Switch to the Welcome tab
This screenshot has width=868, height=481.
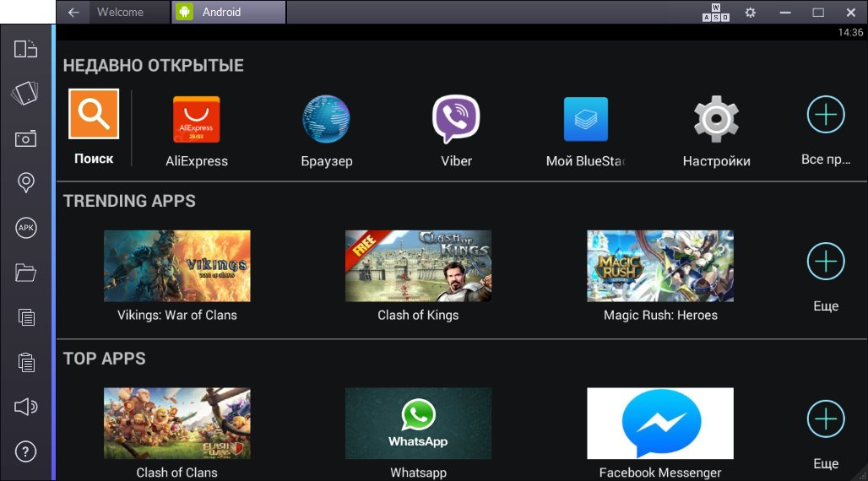coord(120,13)
